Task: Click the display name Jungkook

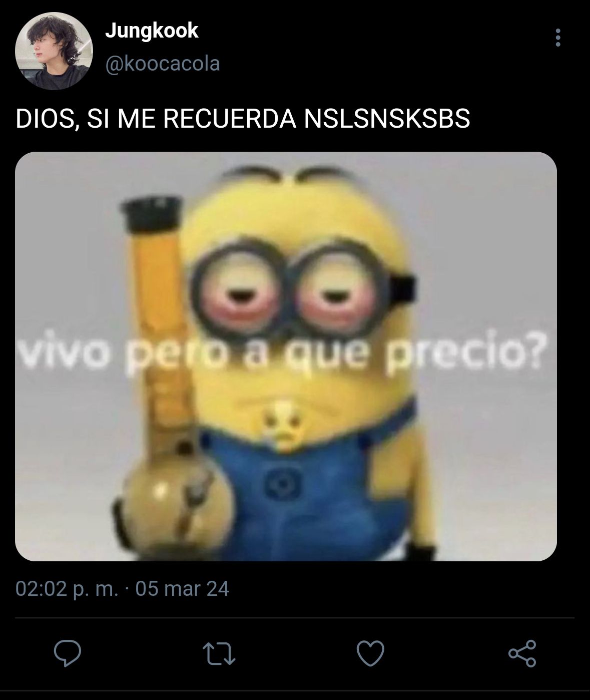Action: 152,31
